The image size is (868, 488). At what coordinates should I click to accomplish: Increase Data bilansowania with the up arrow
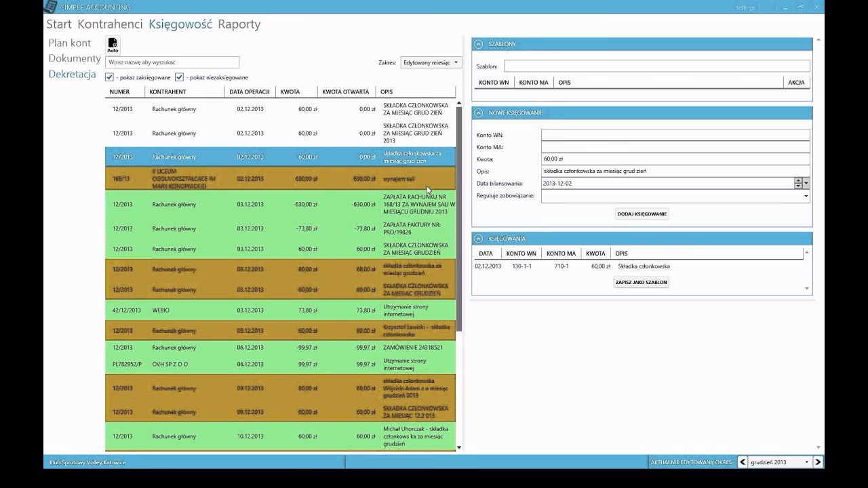798,181
